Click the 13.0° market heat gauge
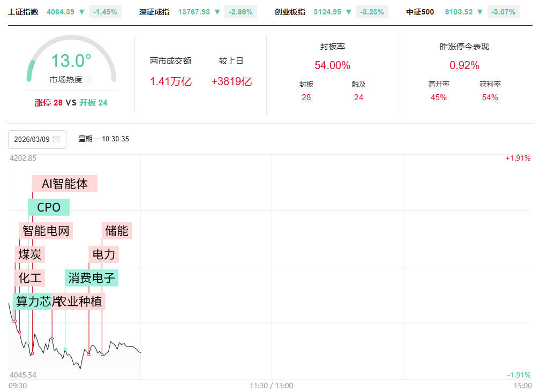This screenshot has height=392, width=540. (71, 61)
